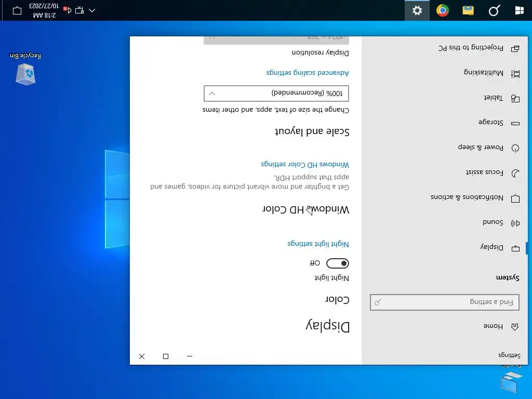Open Night light settings link

tap(318, 244)
